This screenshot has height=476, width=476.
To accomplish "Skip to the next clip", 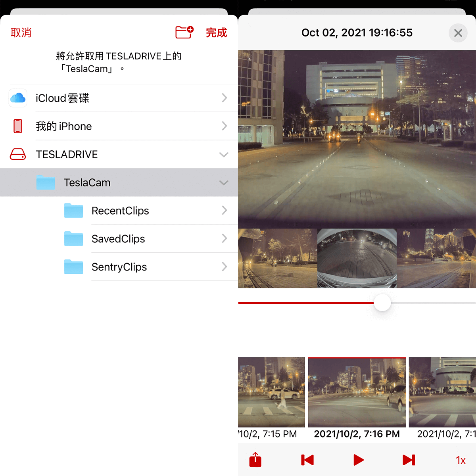I will [x=409, y=460].
